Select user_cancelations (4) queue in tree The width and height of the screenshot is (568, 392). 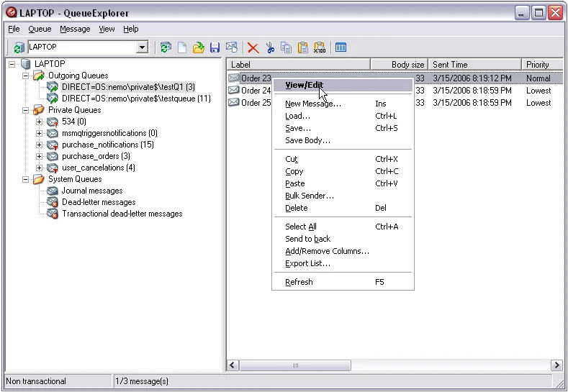point(99,168)
